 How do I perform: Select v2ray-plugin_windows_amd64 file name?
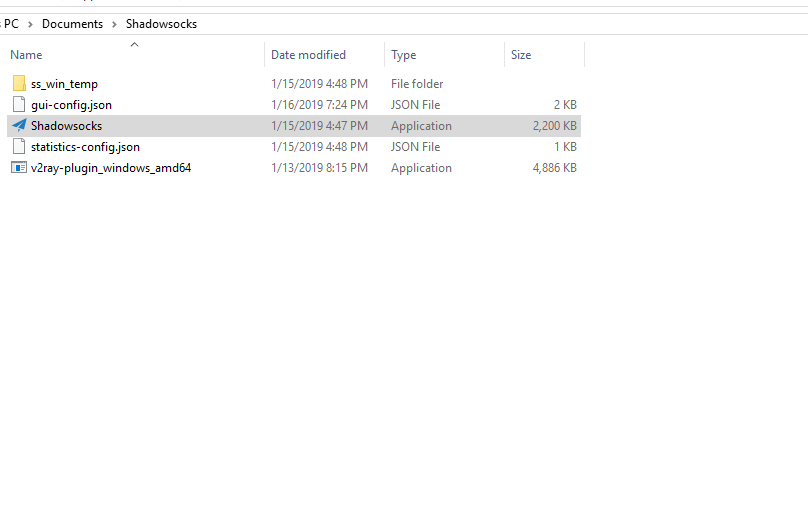(111, 168)
